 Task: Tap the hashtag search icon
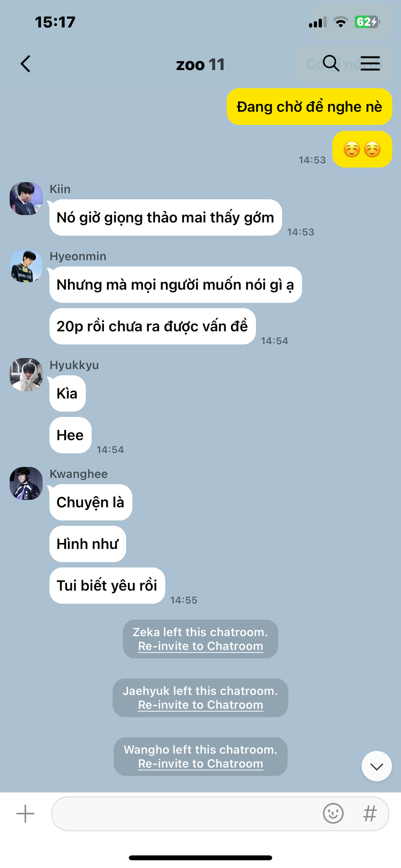[x=370, y=814]
